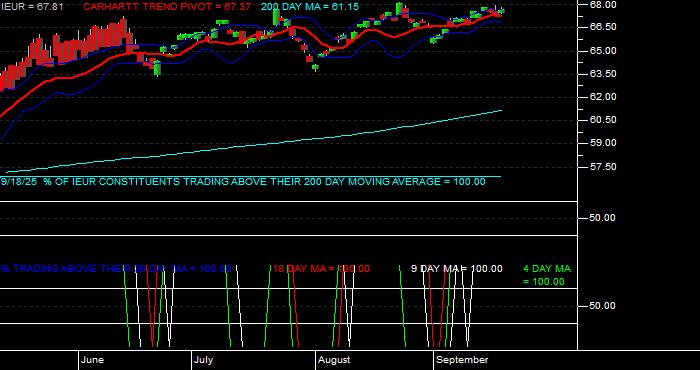Click the 4 DAY MA = 100.00 green label

(546, 275)
